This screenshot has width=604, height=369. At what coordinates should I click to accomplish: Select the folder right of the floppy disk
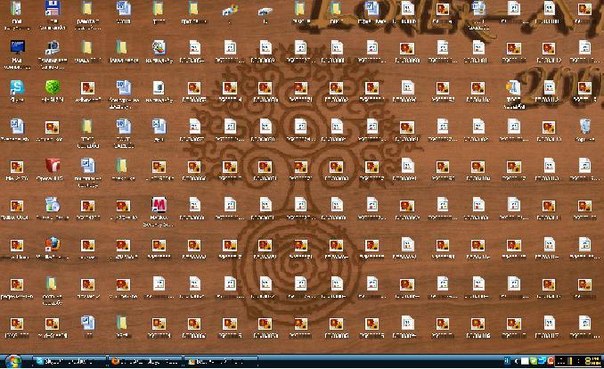pyautogui.click(x=87, y=8)
